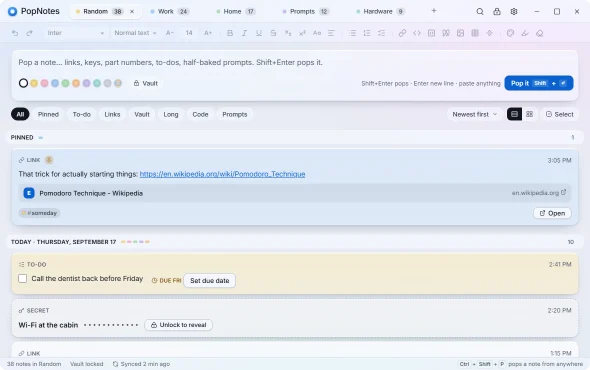Check off 'Call the dentist back before Friday'
Viewport: 590px width, 370px height.
click(x=23, y=279)
